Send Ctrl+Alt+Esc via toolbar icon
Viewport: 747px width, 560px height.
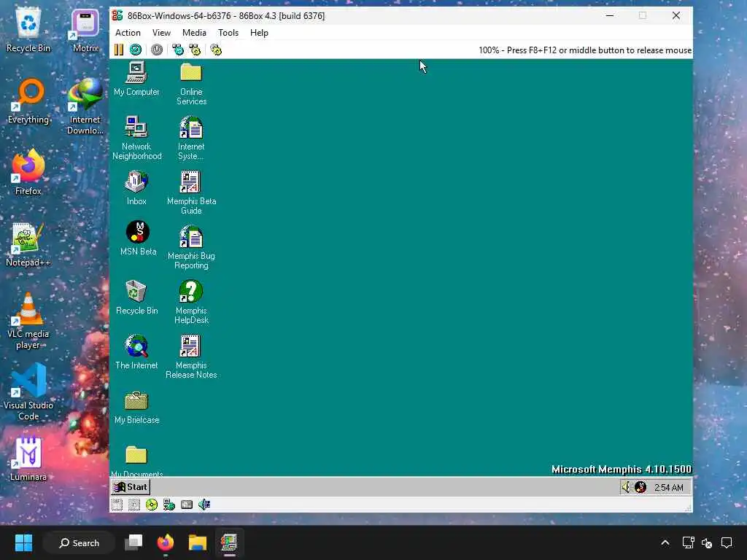click(x=195, y=50)
